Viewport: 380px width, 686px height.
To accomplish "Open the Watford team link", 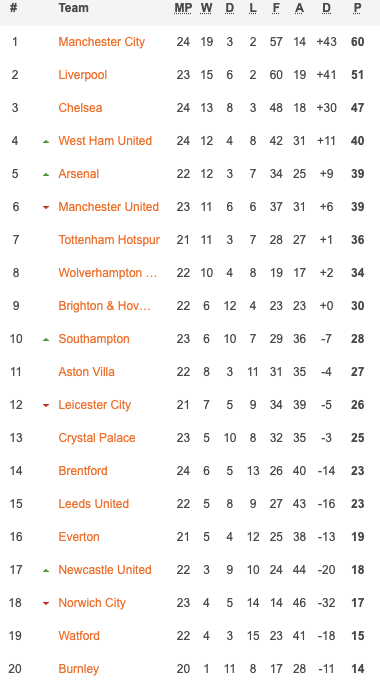I will pyautogui.click(x=79, y=635).
